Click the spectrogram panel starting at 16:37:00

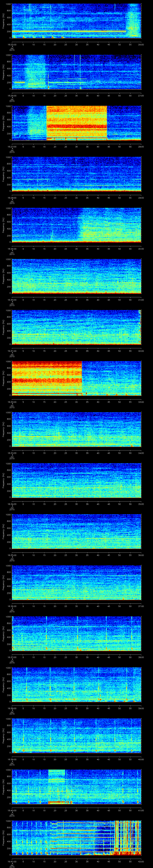click(x=76, y=634)
